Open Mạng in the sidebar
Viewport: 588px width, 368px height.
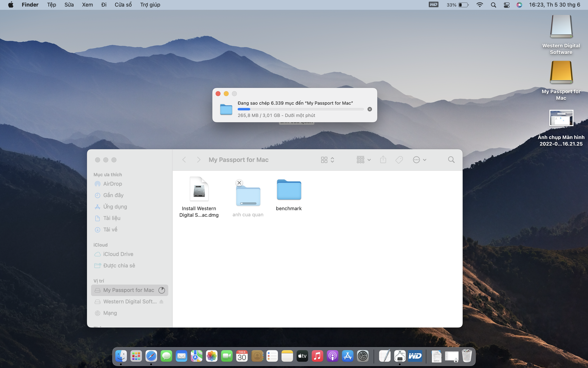coord(129,313)
